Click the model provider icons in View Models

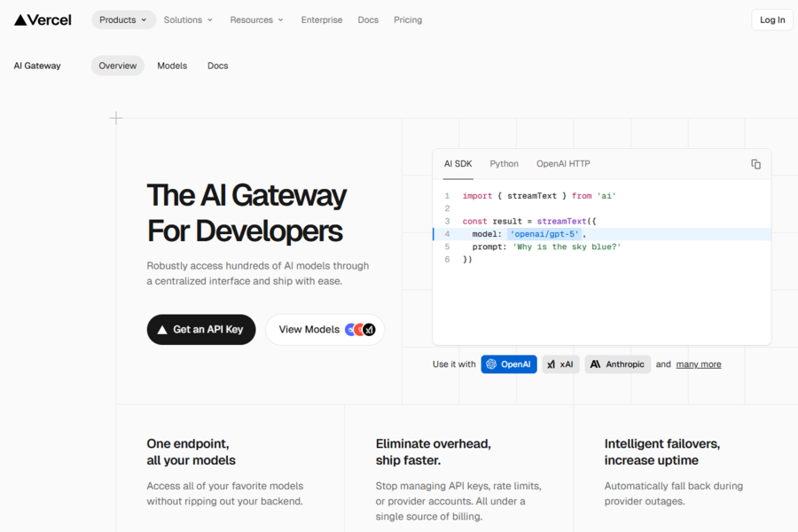[x=360, y=329]
